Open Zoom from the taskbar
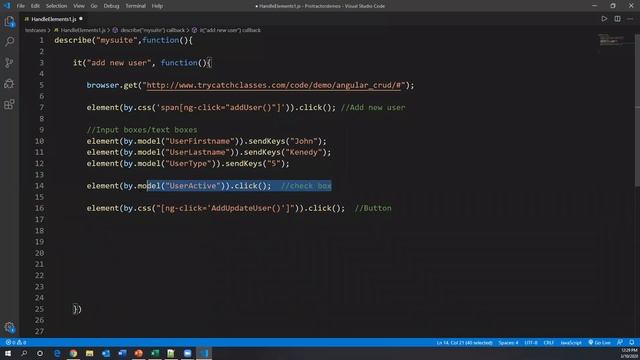 [x=188, y=353]
